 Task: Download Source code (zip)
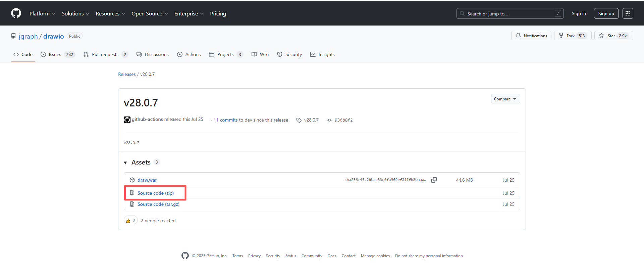155,193
